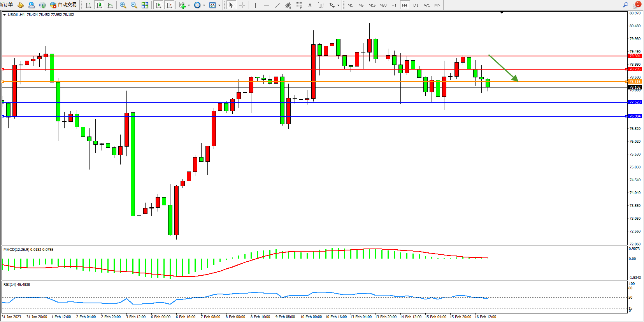Toggle the chart shift button

point(169,5)
